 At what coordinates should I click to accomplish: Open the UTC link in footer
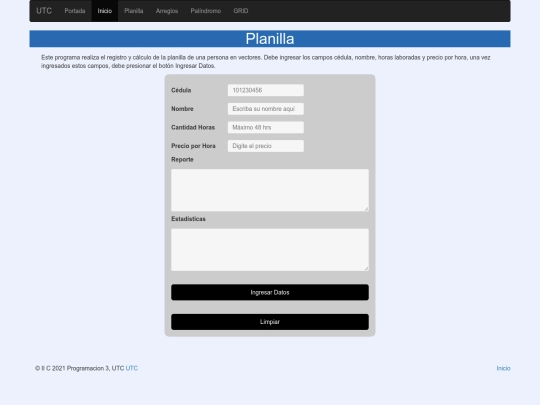(x=132, y=368)
